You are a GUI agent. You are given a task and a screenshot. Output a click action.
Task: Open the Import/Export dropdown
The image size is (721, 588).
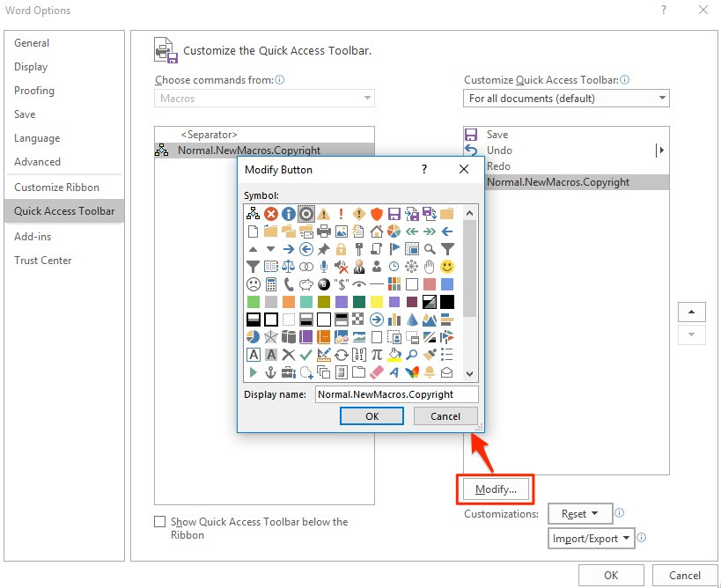click(x=591, y=539)
